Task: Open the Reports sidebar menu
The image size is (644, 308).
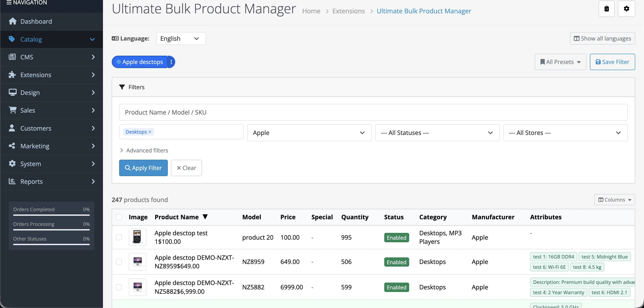Action: pyautogui.click(x=51, y=181)
